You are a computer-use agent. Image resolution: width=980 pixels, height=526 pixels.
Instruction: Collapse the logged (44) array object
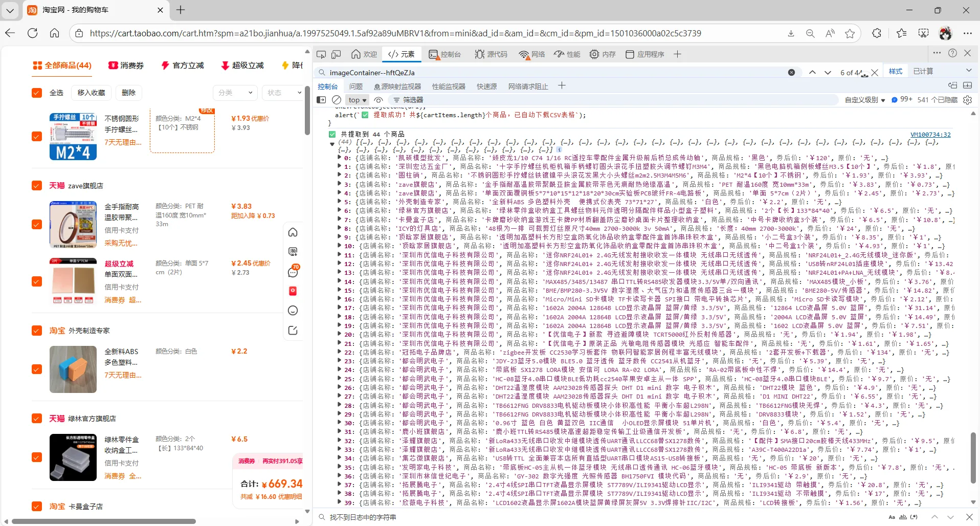(x=332, y=144)
